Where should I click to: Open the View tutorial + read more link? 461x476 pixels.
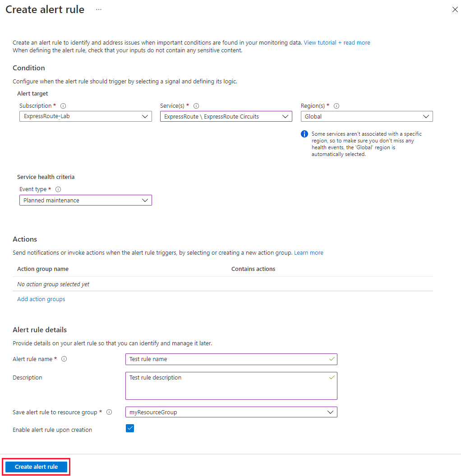337,42
